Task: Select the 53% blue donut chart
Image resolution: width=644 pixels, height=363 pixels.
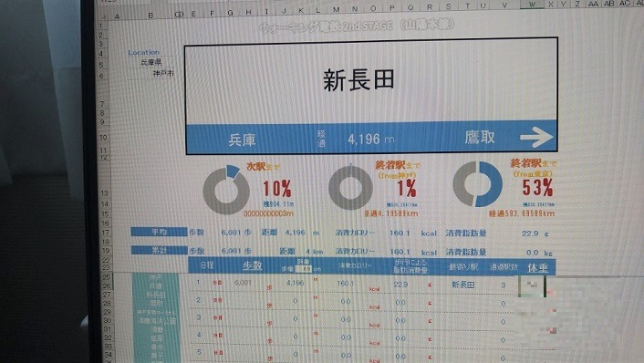Action: (x=477, y=183)
